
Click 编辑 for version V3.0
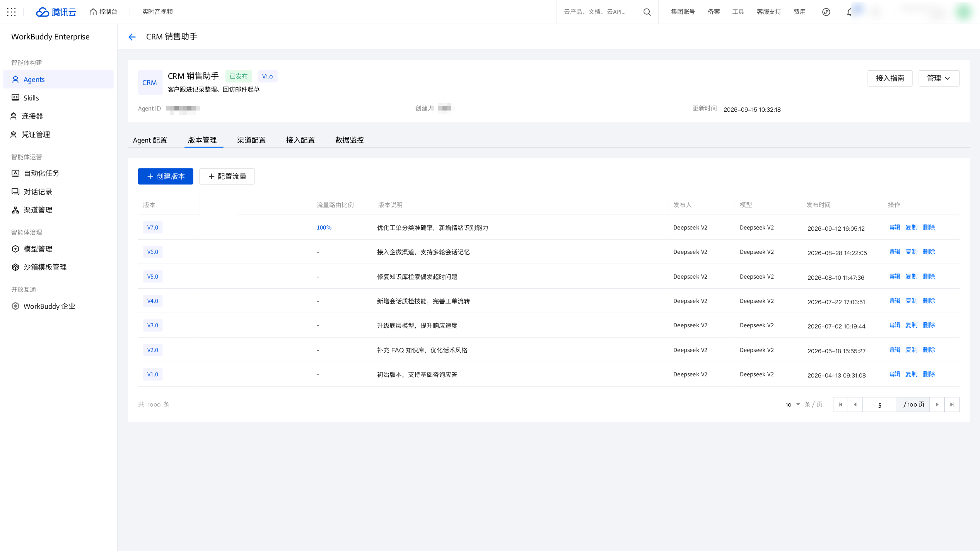[x=895, y=325]
